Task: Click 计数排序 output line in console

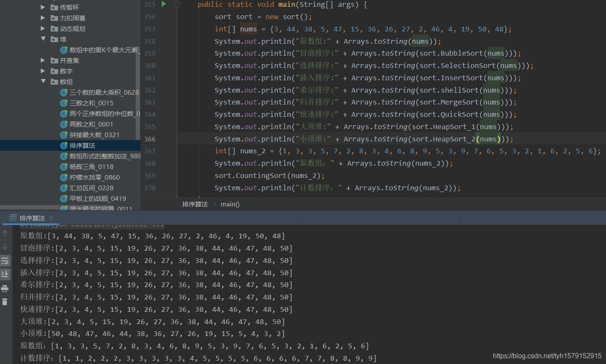Action: 198,358
